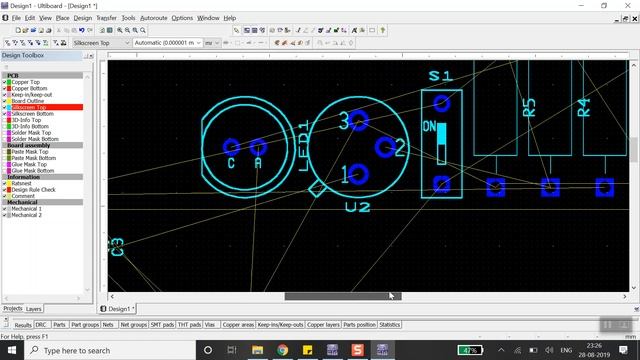Click the Board Outline yellow color swatch

click(9, 101)
